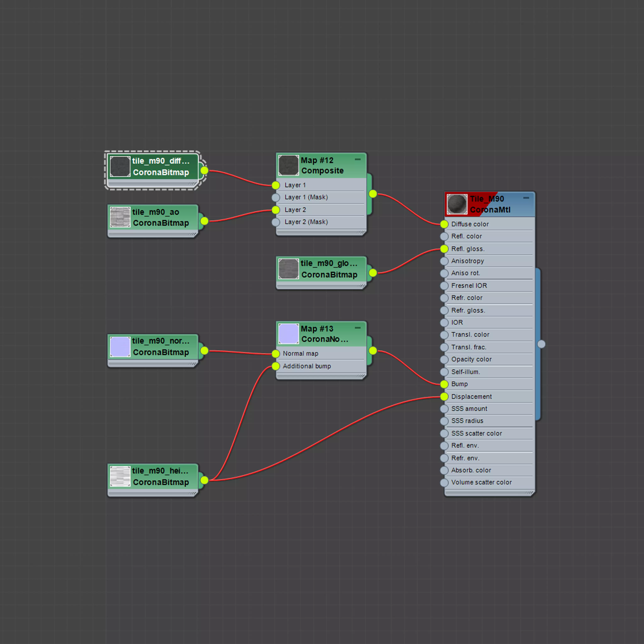
Task: Click the tile_m90_diff bitmap thumbnail preview
Action: click(x=120, y=166)
